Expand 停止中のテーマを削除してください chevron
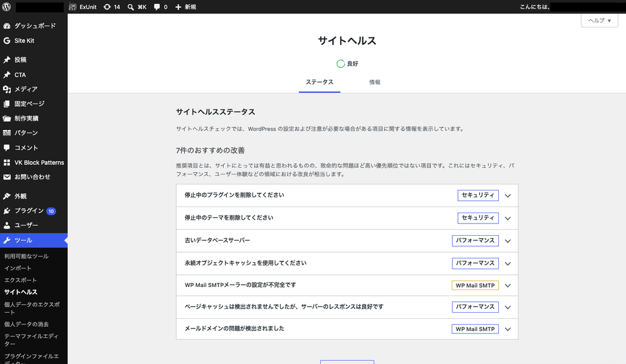Viewport: 626px width, 364px height. coord(508,219)
